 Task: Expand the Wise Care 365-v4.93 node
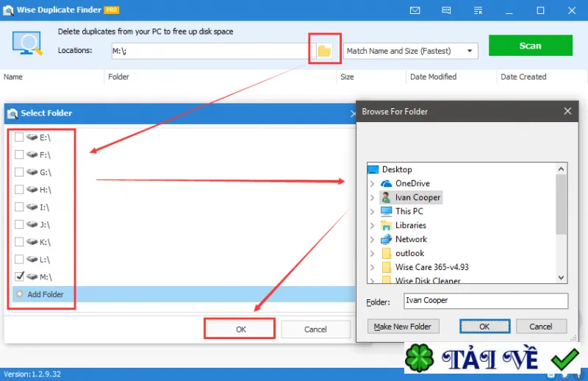click(372, 267)
